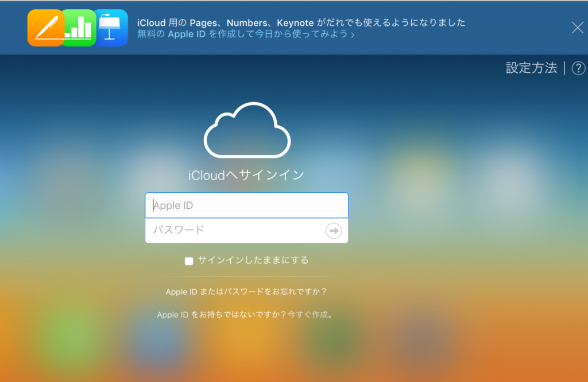Open Apple ID またはパスワードをお忘れですか link
This screenshot has width=588, height=382.
click(x=246, y=291)
